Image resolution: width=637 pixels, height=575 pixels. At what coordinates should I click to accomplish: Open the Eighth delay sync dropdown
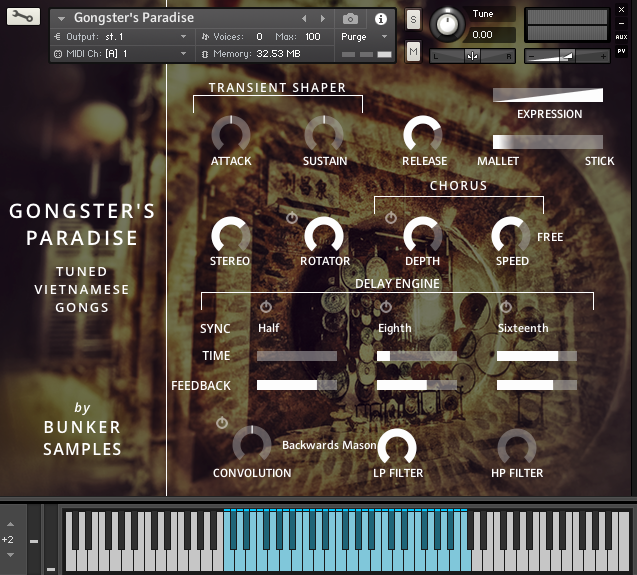(x=394, y=328)
